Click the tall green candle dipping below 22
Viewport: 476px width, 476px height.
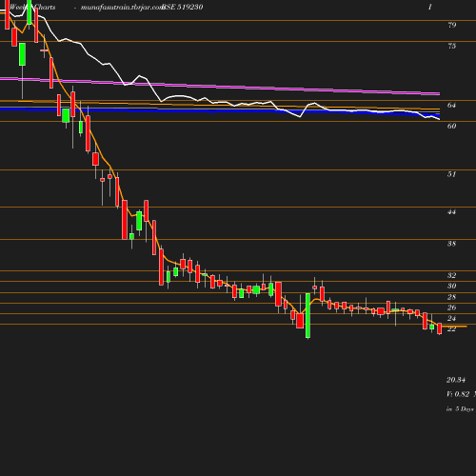tap(307, 316)
